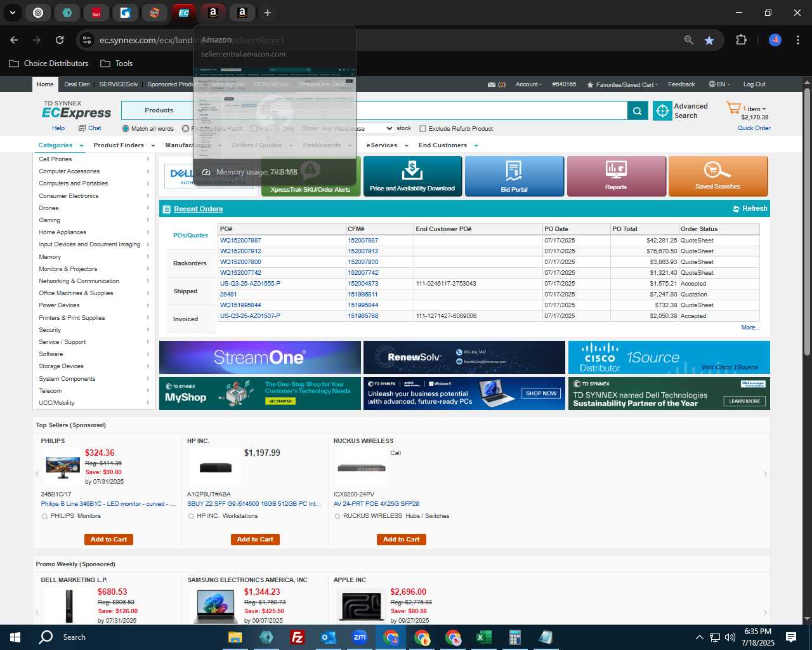This screenshot has width=812, height=650.
Task: Select the Backorders tab
Action: coord(190,263)
